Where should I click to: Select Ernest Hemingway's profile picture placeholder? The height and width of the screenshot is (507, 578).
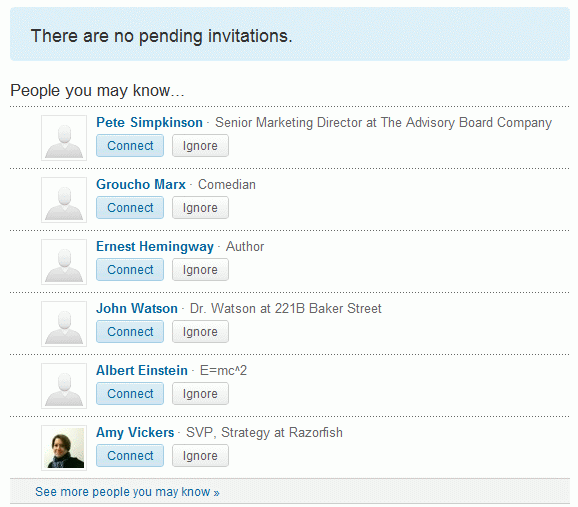[64, 262]
